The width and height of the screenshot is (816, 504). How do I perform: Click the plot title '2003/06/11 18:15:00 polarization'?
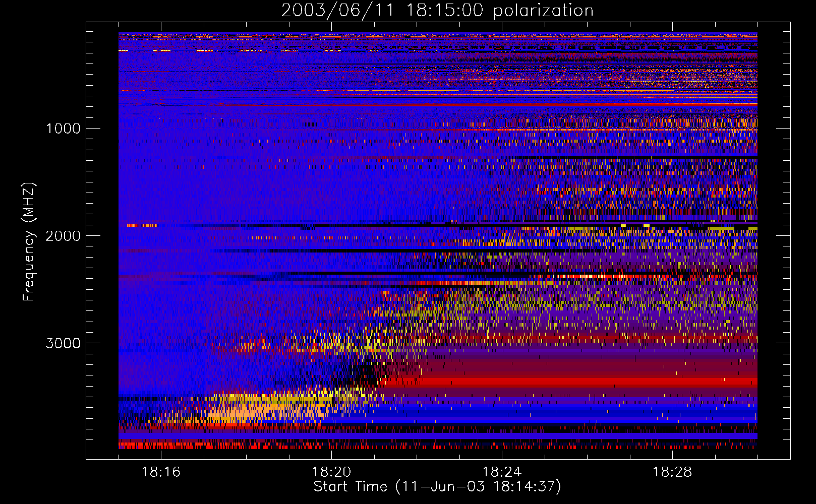coord(437,10)
